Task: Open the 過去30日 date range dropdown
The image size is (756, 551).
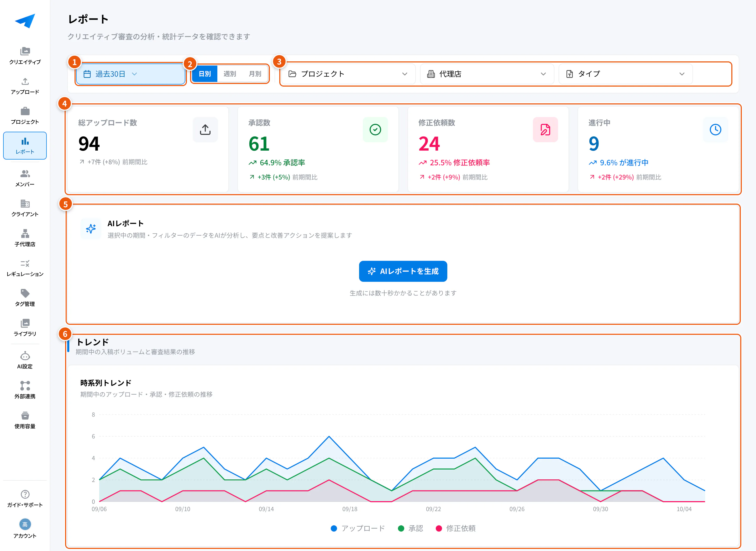Action: (x=130, y=74)
